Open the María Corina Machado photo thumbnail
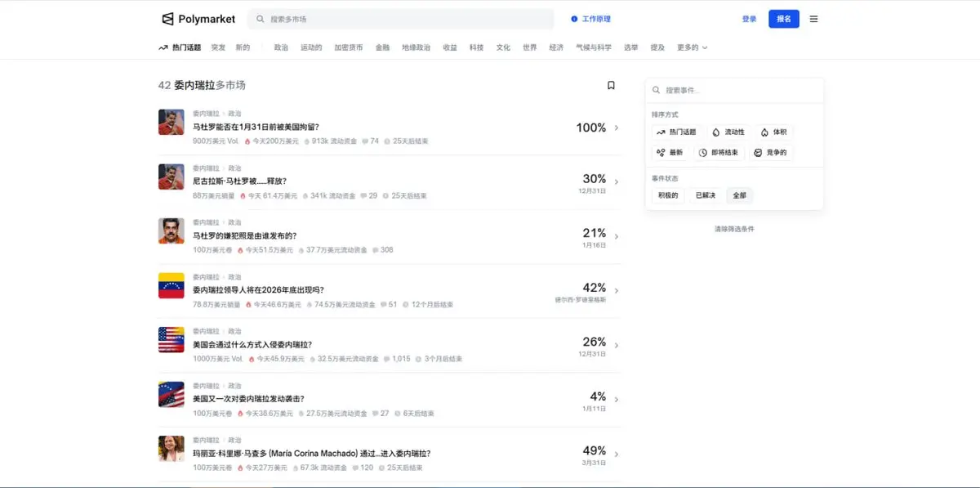Image resolution: width=980 pixels, height=488 pixels. click(x=171, y=449)
